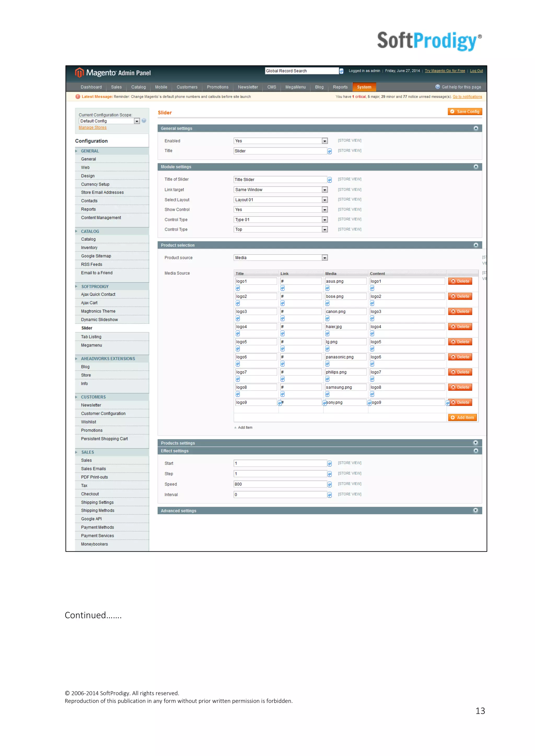Click the Global Record Search icon
Screen dimensions: 535x756
[341, 71]
